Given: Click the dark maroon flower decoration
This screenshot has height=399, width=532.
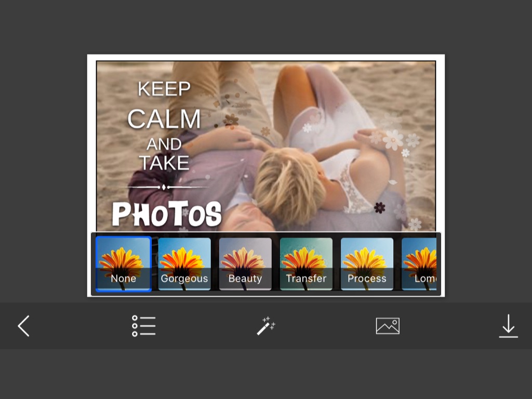Looking at the screenshot, I should (380, 208).
